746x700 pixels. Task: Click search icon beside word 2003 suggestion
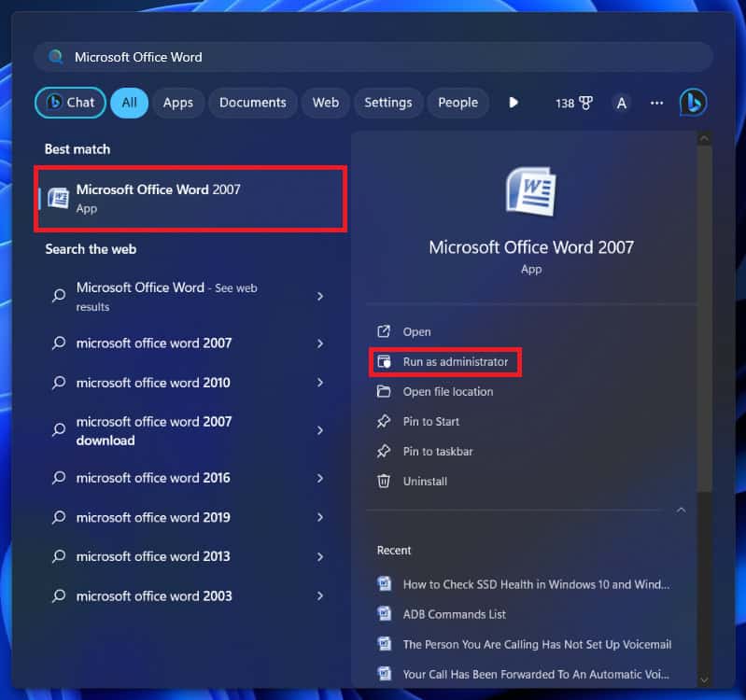pos(59,595)
